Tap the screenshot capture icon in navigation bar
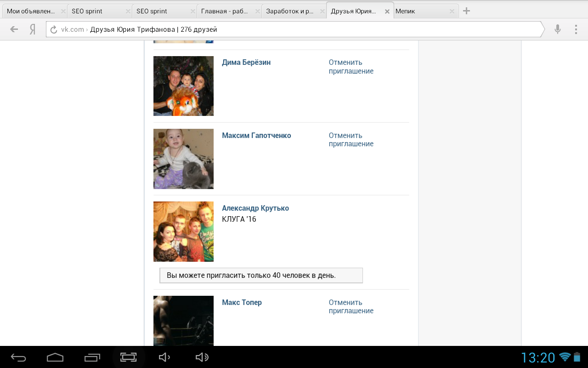Screen dimensions: 588x368 [129, 357]
